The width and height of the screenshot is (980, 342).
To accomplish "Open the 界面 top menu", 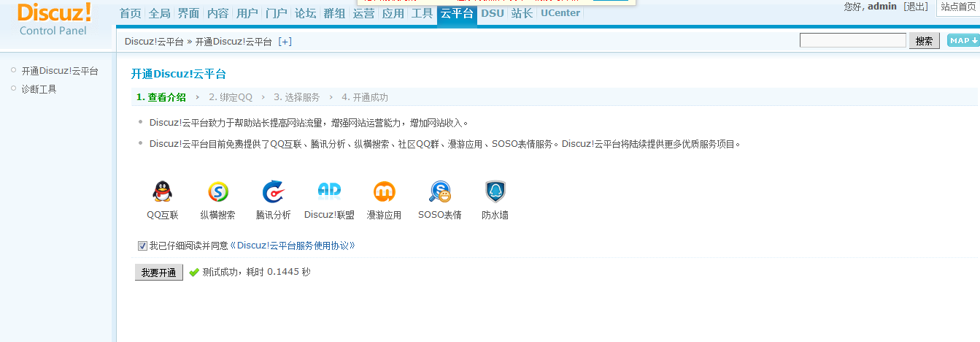I will [188, 13].
